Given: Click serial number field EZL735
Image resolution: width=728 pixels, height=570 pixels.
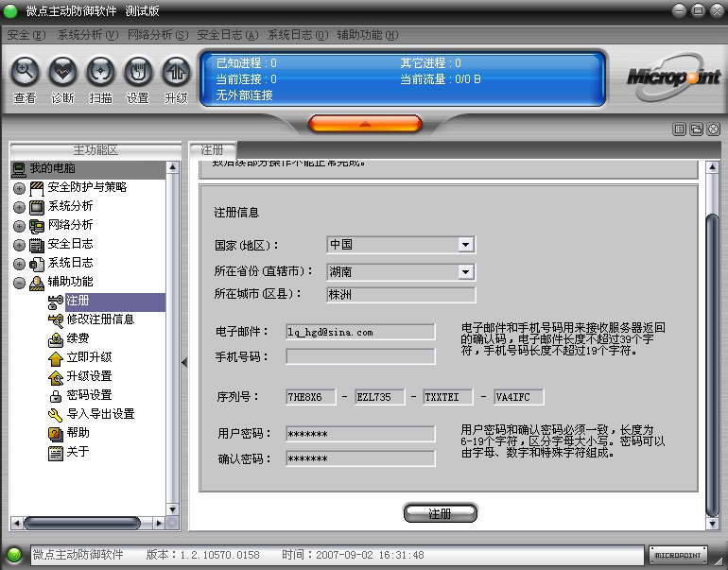Looking at the screenshot, I should (380, 397).
